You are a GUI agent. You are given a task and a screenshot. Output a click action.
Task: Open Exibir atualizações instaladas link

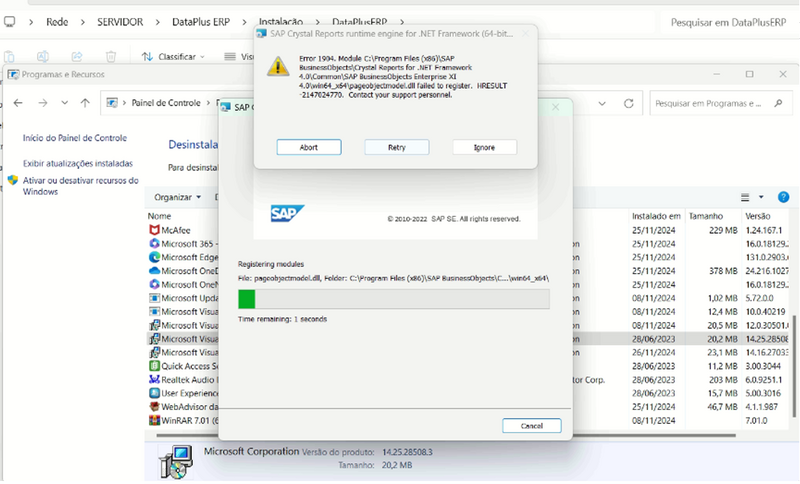tap(78, 163)
